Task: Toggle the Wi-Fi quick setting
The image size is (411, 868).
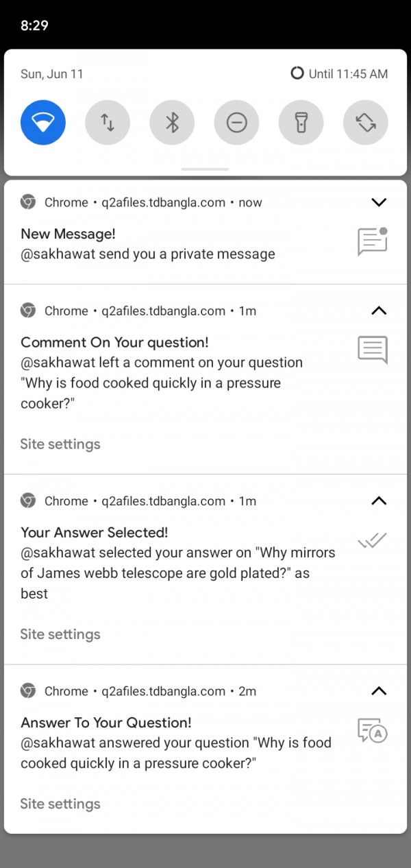Action: [x=43, y=123]
